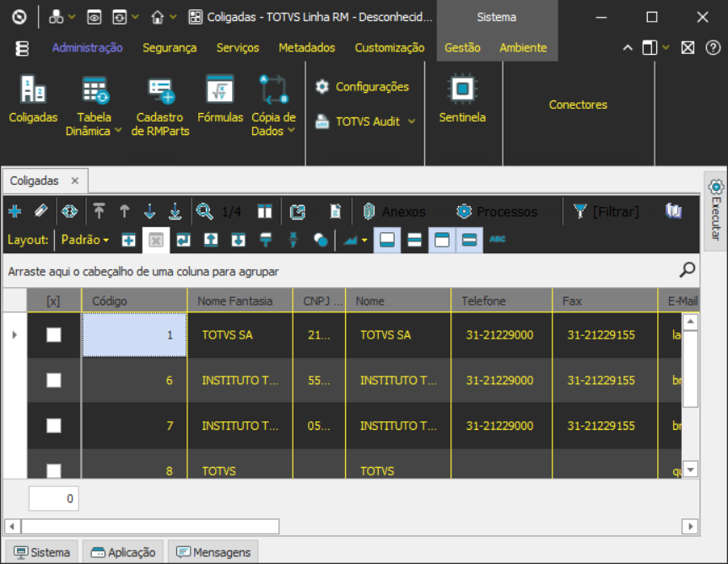This screenshot has height=564, width=728.
Task: Switch to the Segurança ribbon tab
Action: point(170,48)
